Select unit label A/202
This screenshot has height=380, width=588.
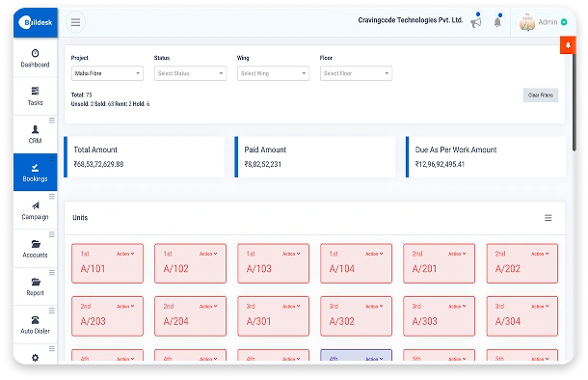coord(508,269)
